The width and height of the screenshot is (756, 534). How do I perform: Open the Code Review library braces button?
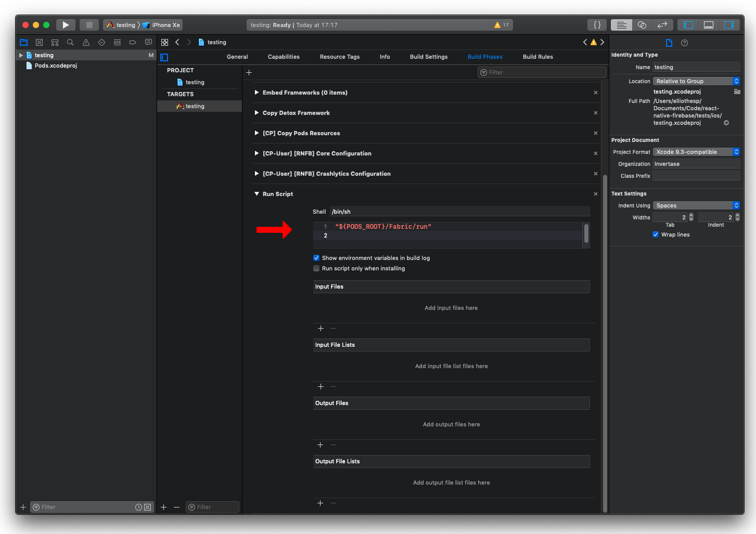(x=597, y=25)
